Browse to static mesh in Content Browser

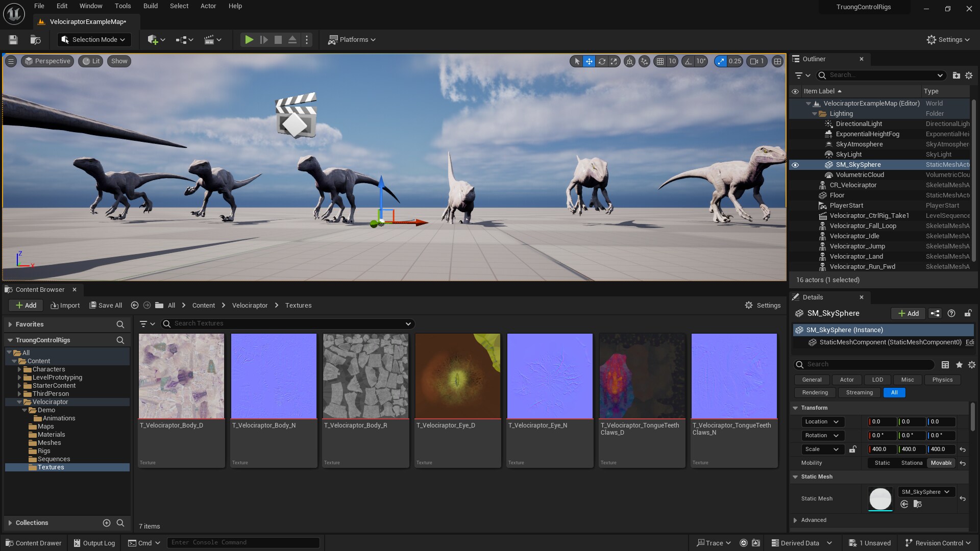pos(917,504)
